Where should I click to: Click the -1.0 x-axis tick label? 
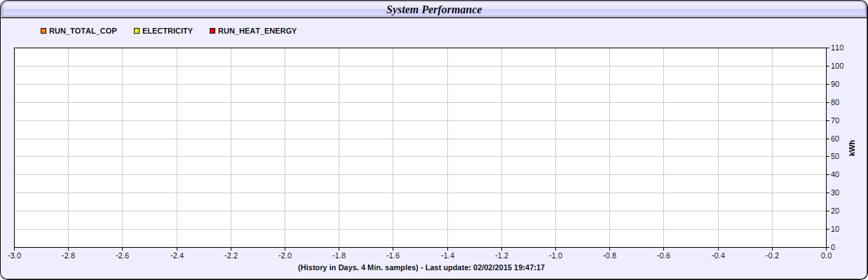[555, 255]
